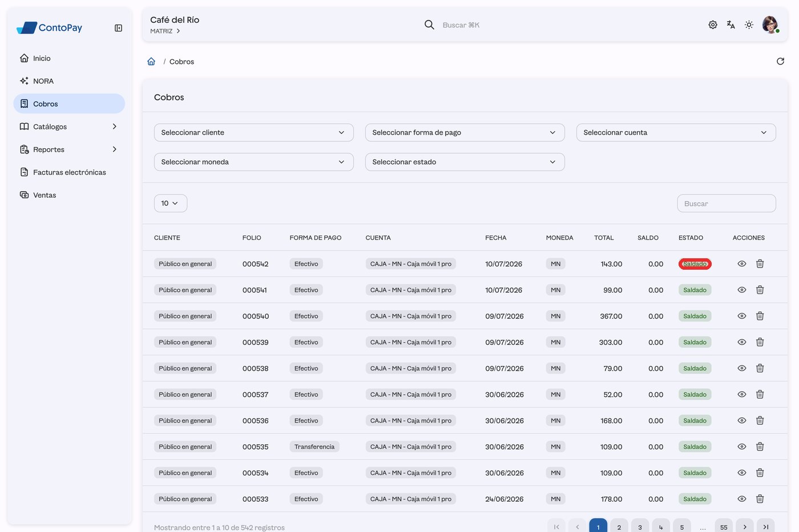Delete cobro with folio 000534
Image resolution: width=799 pixels, height=532 pixels.
[760, 473]
